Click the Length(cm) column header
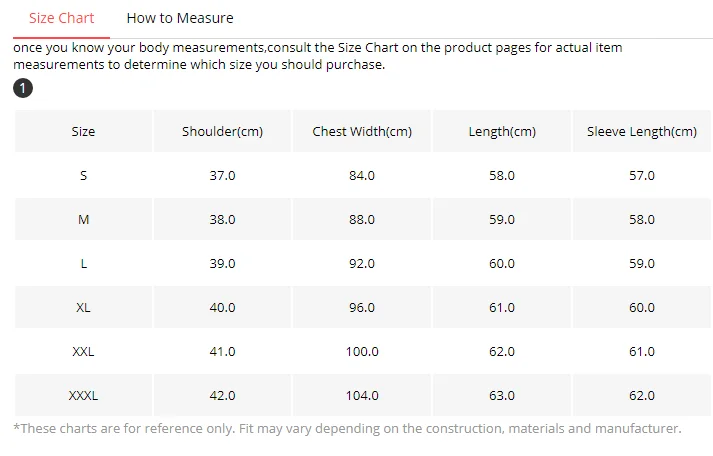The width and height of the screenshot is (713, 456). pos(502,132)
